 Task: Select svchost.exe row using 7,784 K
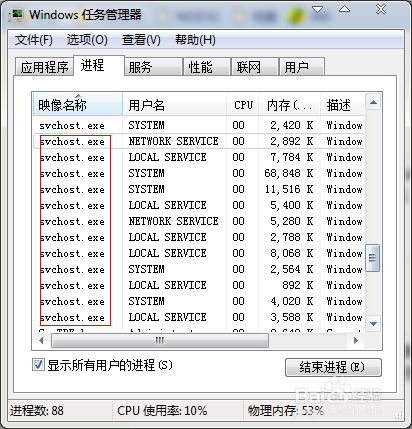(199, 157)
